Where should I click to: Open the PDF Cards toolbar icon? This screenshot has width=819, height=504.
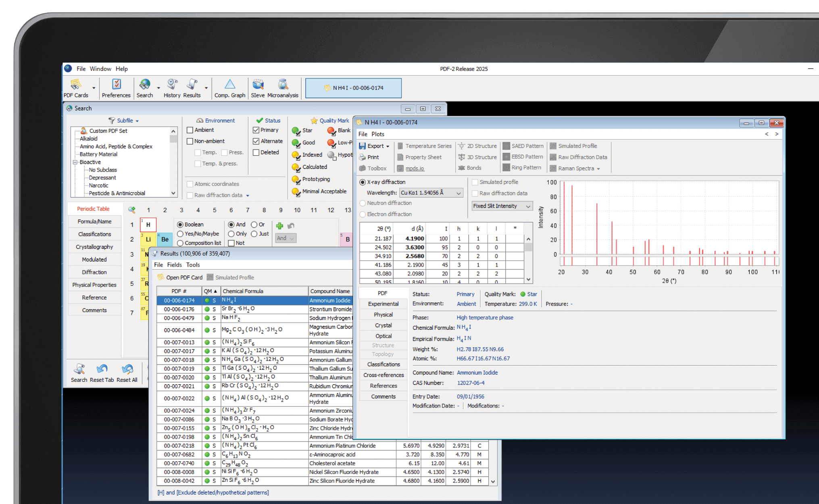point(76,85)
